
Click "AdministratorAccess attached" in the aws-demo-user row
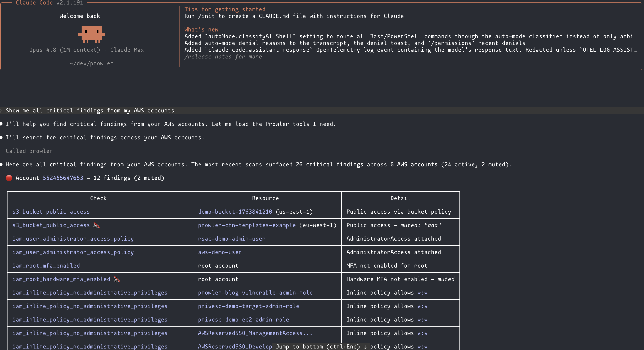pyautogui.click(x=393, y=252)
